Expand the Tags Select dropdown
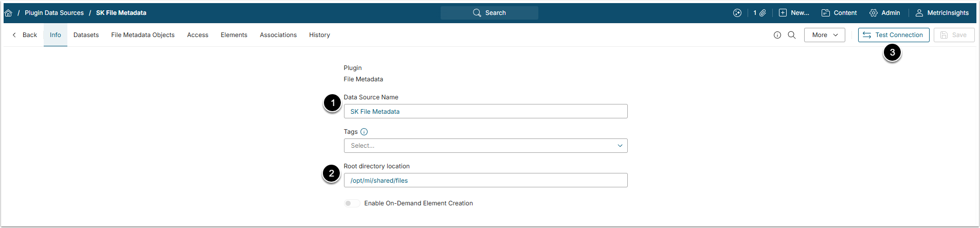This screenshot has width=980, height=228. coord(485,146)
